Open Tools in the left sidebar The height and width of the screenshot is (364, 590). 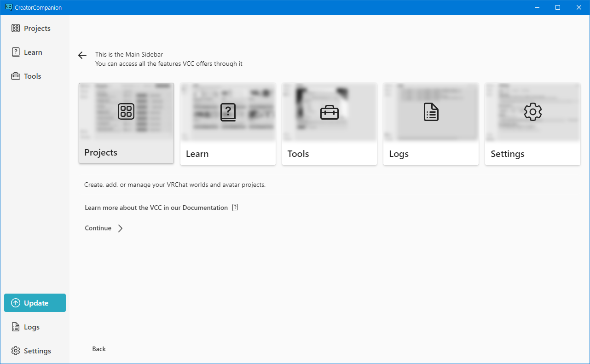point(35,76)
